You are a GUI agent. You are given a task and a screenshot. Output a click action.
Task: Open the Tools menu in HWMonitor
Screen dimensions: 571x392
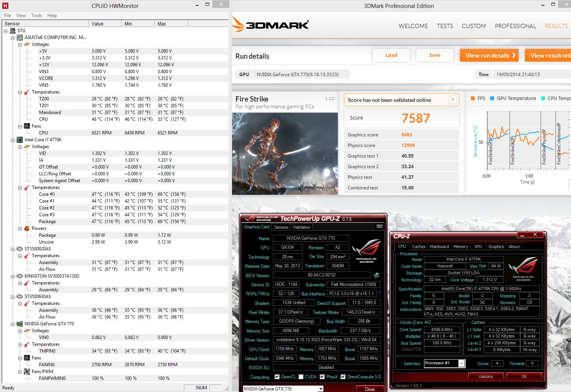(x=36, y=16)
